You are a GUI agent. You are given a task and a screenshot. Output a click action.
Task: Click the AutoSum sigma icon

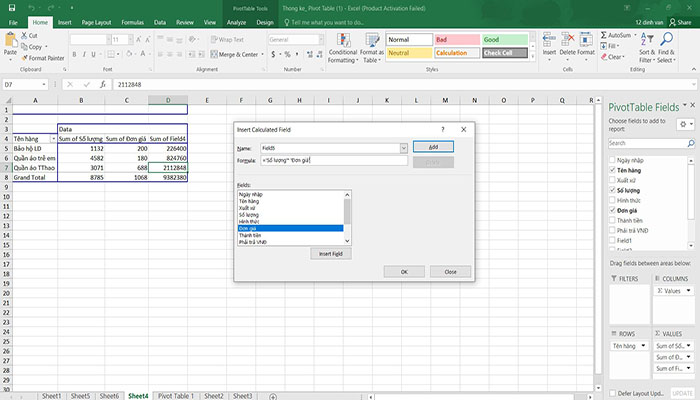pos(604,35)
